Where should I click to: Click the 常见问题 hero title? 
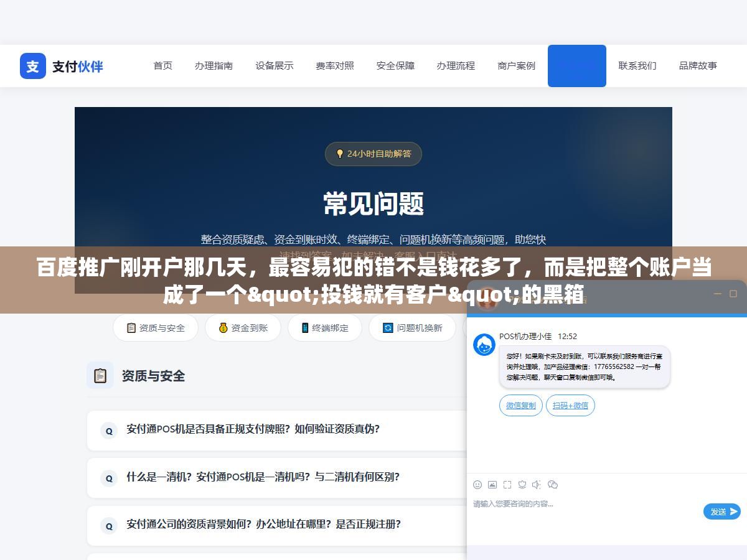pos(374,203)
